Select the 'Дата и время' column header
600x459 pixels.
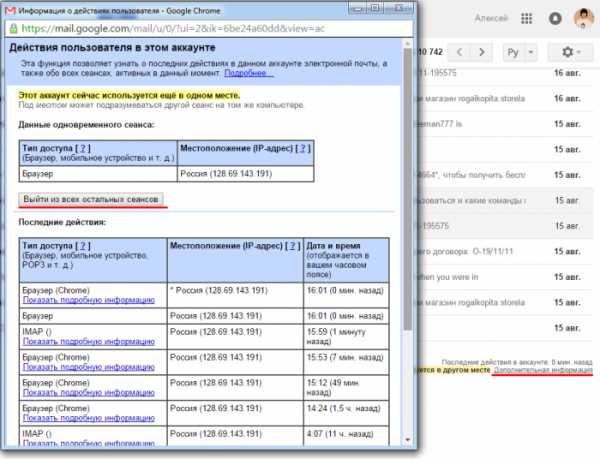(346, 260)
